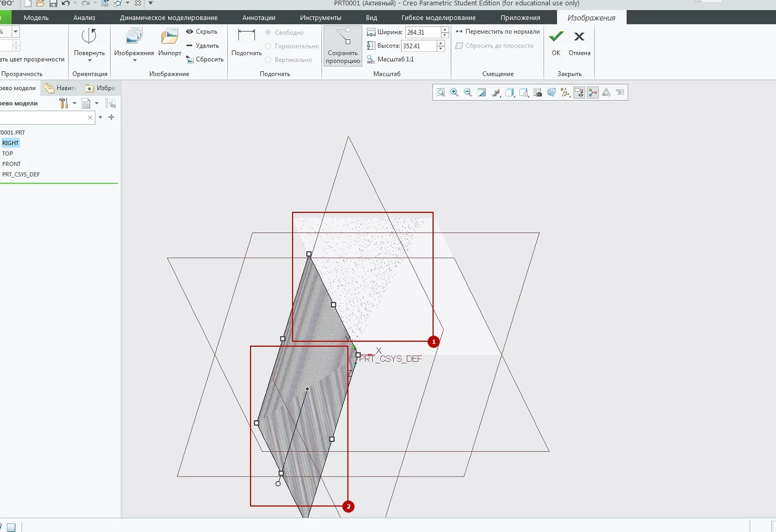Click the Ширина width input field
Screen dimensions: 776x532
click(423, 33)
